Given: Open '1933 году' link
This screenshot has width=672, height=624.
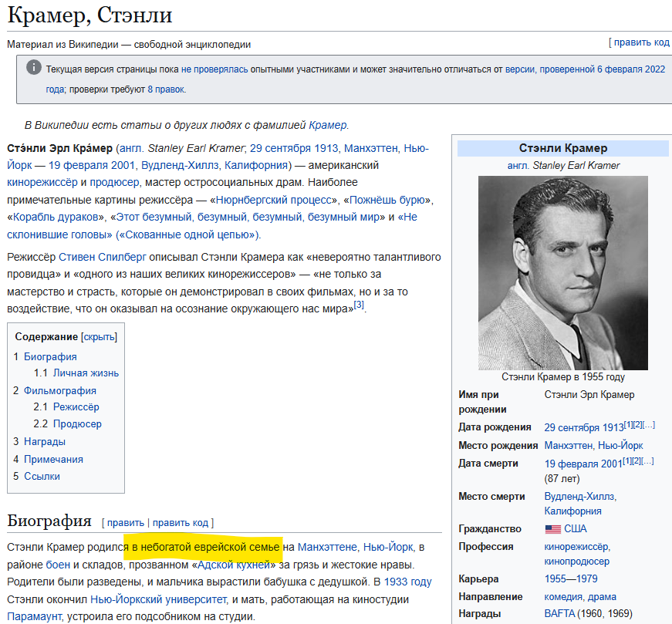Looking at the screenshot, I should 408,582.
